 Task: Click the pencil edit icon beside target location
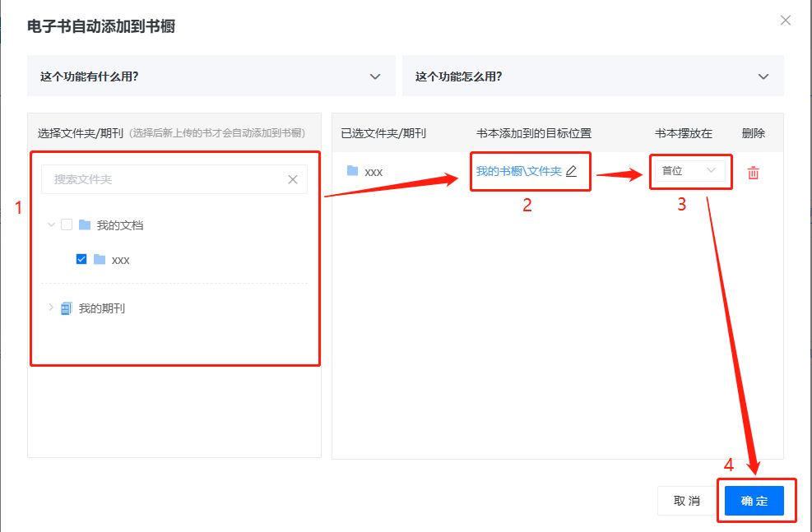pyautogui.click(x=572, y=172)
